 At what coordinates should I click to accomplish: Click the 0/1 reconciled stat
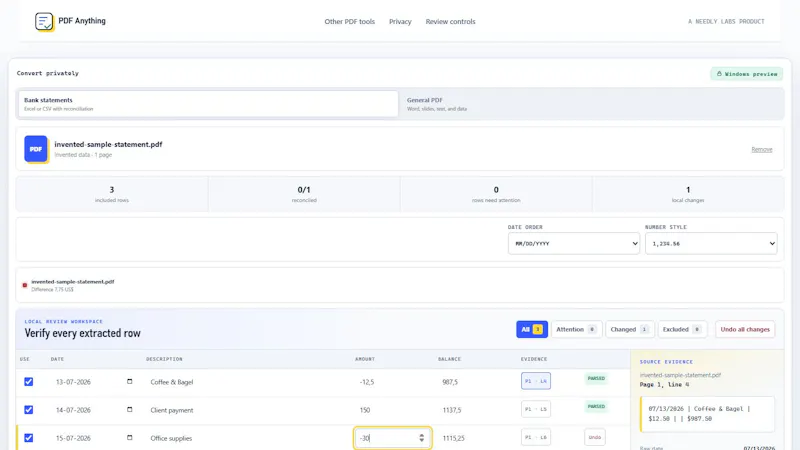click(x=304, y=194)
